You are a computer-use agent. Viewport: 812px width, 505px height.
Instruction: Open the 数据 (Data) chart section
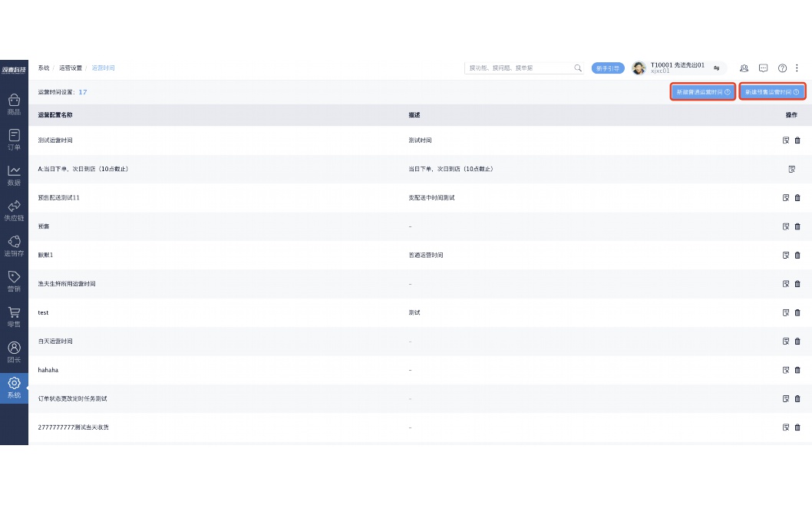point(14,175)
